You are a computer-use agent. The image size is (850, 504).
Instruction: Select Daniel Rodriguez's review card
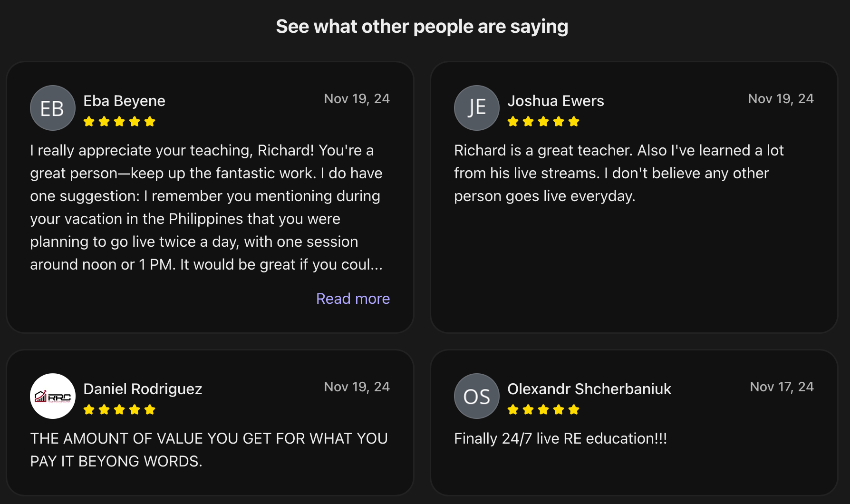point(210,421)
